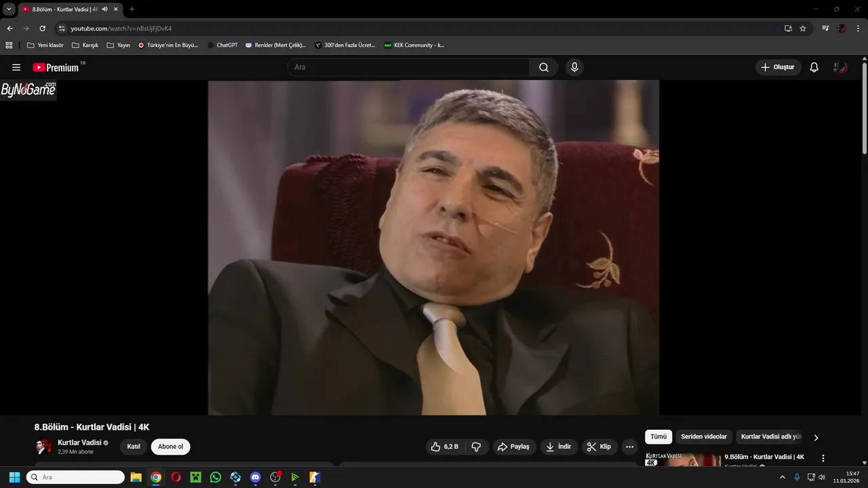This screenshot has width=868, height=488.
Task: Open KEK Community bookmark
Action: tap(414, 45)
